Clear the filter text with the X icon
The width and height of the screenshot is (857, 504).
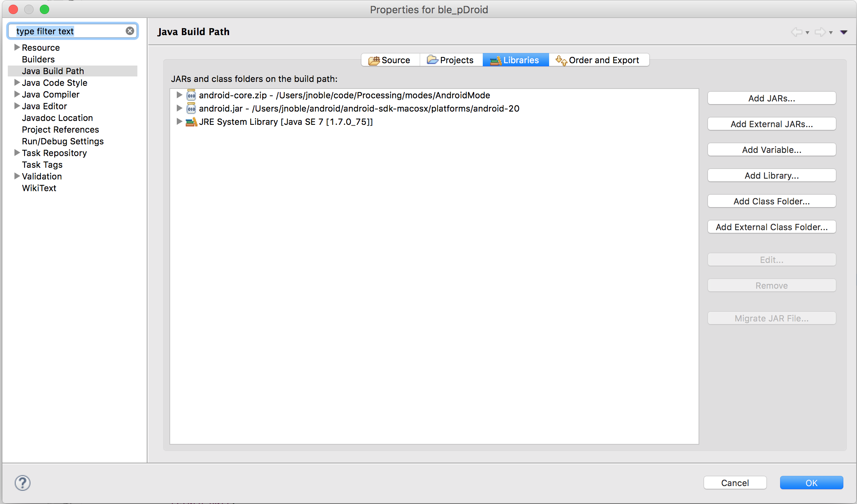tap(130, 31)
